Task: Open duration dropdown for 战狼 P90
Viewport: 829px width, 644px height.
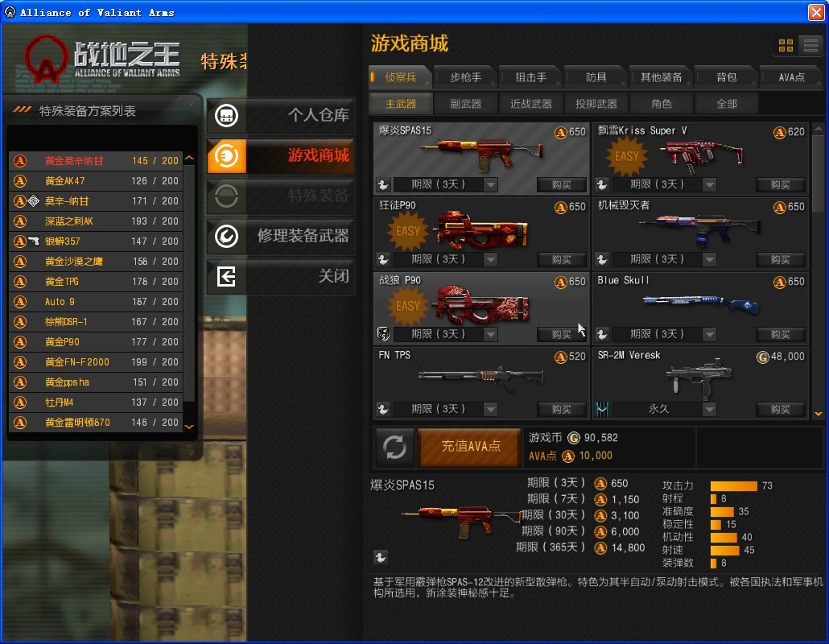Action: point(491,334)
